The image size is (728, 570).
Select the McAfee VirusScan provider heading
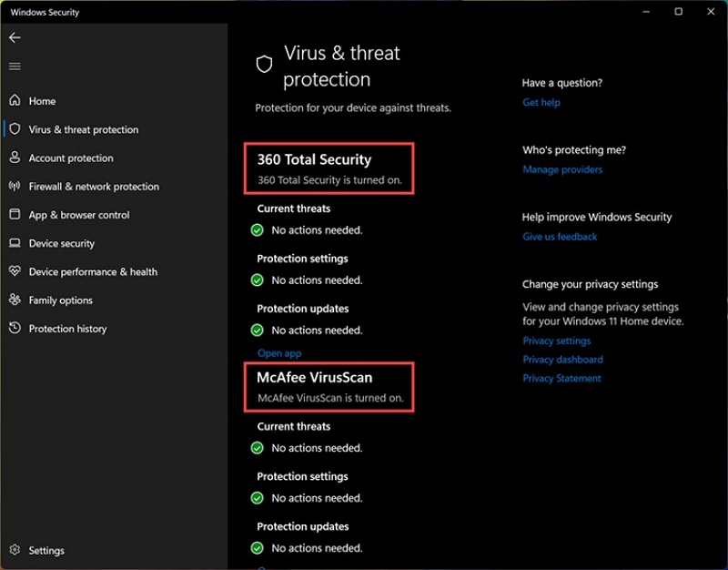pyautogui.click(x=315, y=377)
